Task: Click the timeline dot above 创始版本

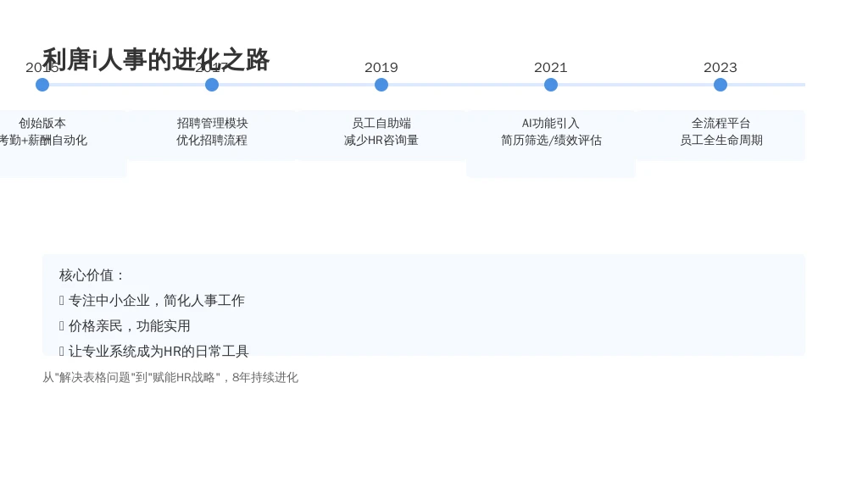Action: click(x=42, y=85)
